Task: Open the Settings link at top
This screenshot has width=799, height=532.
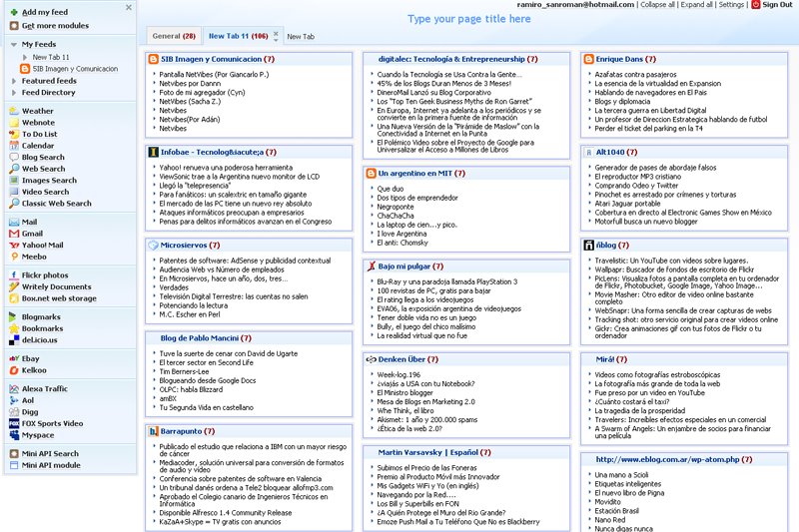Action: tap(731, 5)
